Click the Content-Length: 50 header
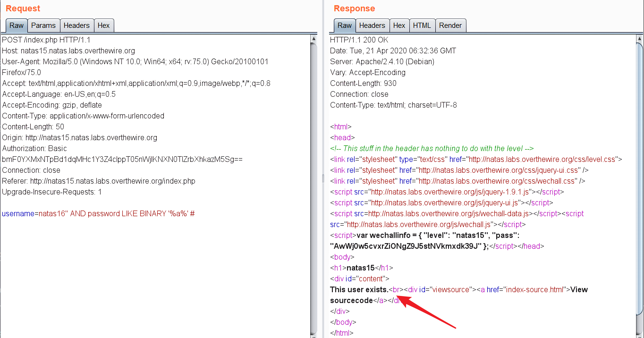 pos(33,127)
